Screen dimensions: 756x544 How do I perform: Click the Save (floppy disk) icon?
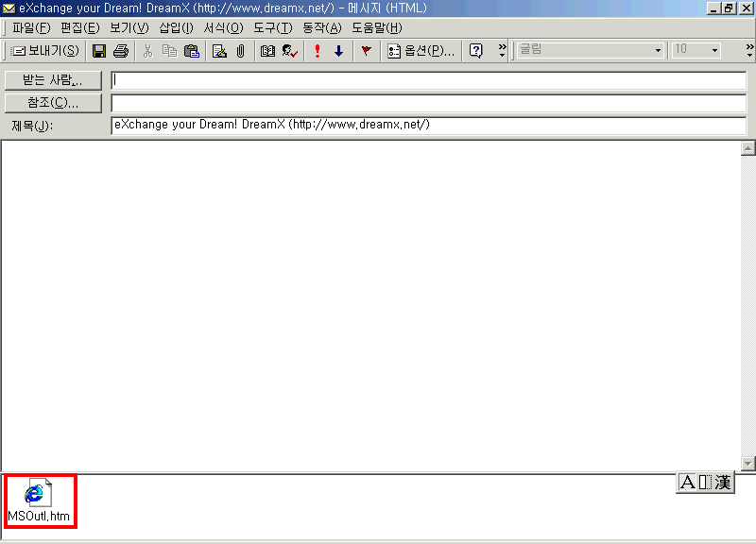coord(98,51)
